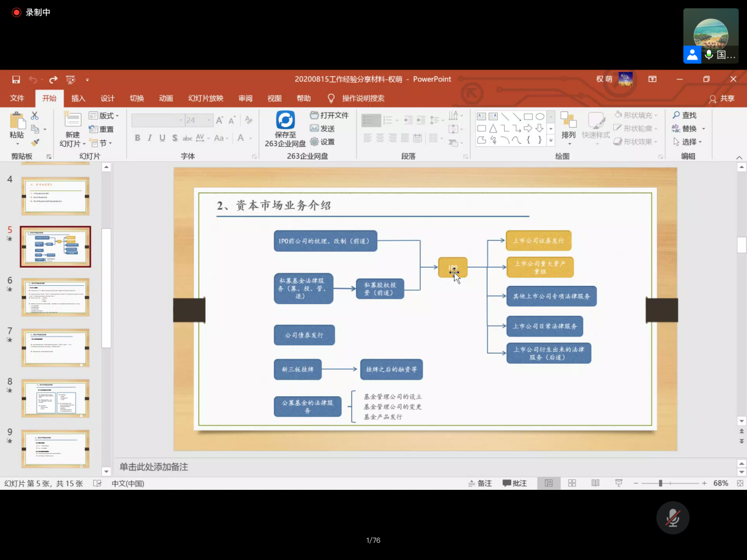747x560 pixels.
Task: Click the Cut scissors icon
Action: [x=35, y=116]
